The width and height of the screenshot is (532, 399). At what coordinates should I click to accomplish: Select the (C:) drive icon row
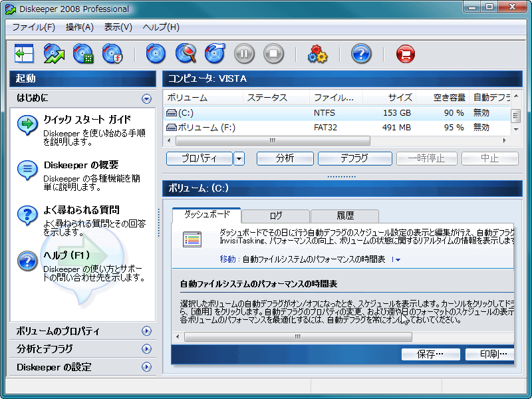pyautogui.click(x=337, y=112)
